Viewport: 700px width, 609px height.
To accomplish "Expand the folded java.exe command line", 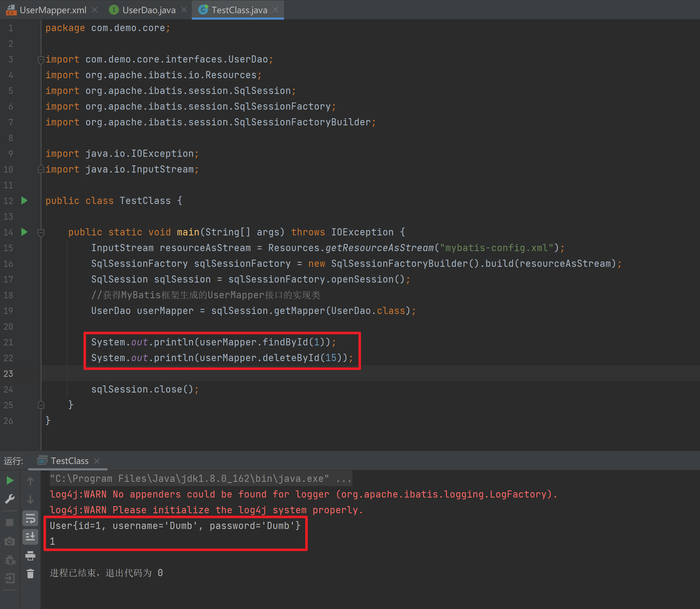I will click(x=344, y=479).
